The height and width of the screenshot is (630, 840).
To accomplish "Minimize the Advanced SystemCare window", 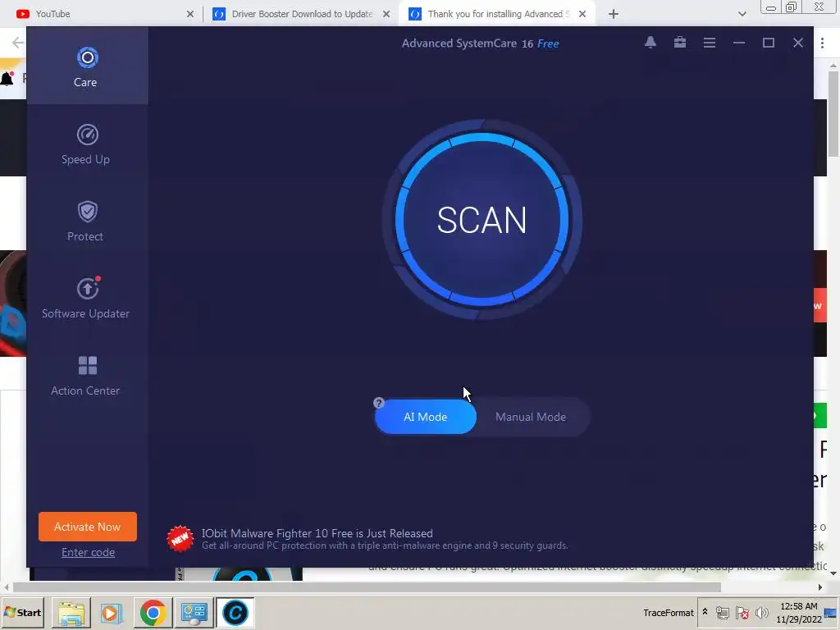I will click(x=739, y=43).
